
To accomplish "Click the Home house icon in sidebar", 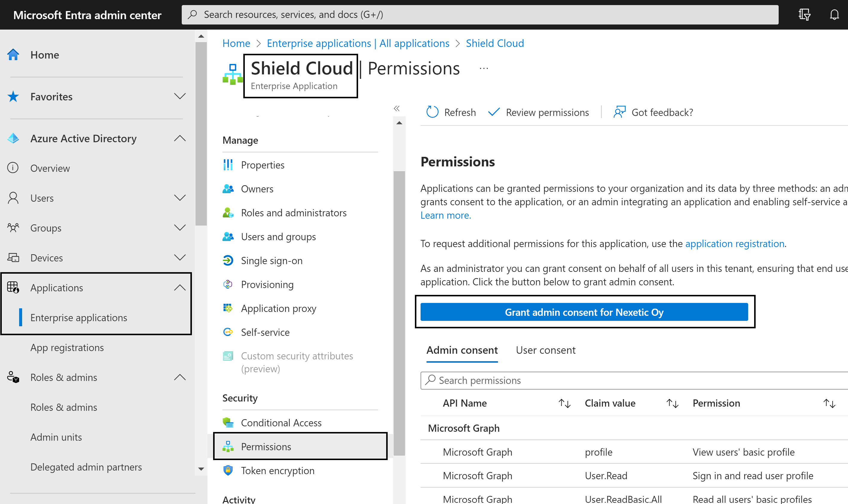I will 13,55.
